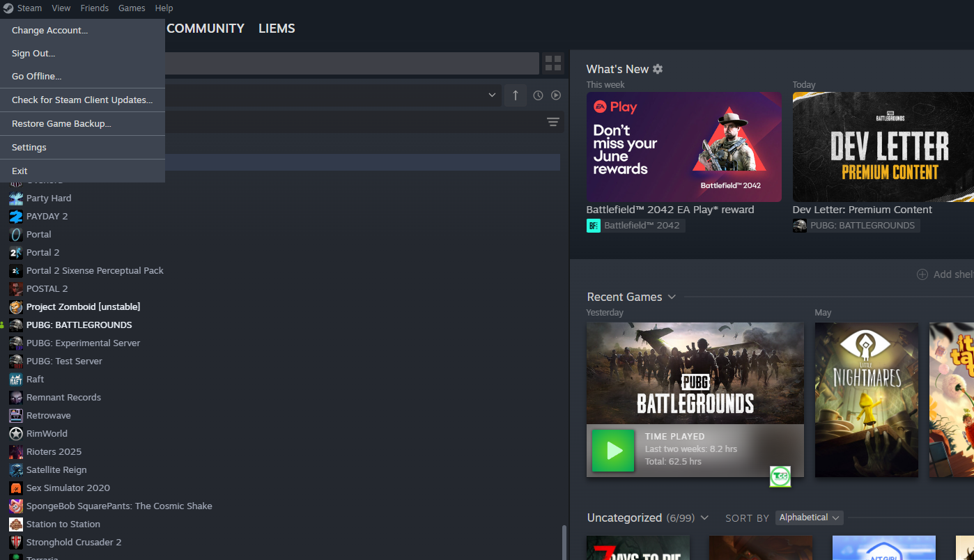This screenshot has width=974, height=560.
Task: Select Go Offline... in Steam menu
Action: pos(36,77)
